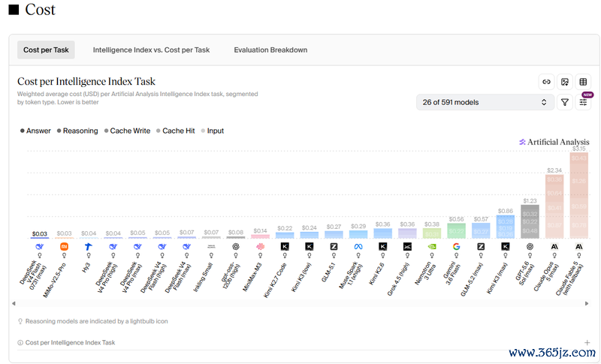Click the Inkling Small model logo
This screenshot has width=601, height=364.
coord(211,247)
